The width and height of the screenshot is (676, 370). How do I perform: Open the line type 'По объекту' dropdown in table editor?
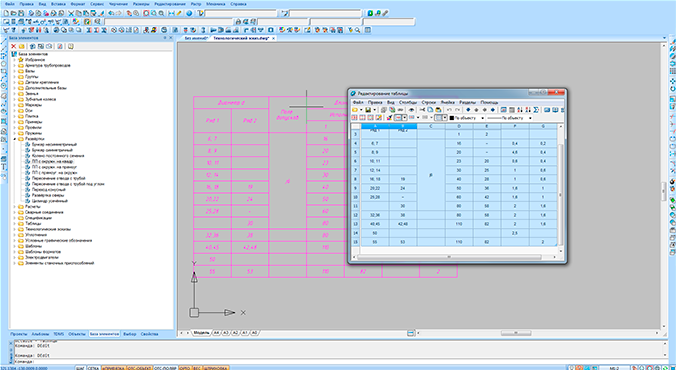[x=530, y=118]
